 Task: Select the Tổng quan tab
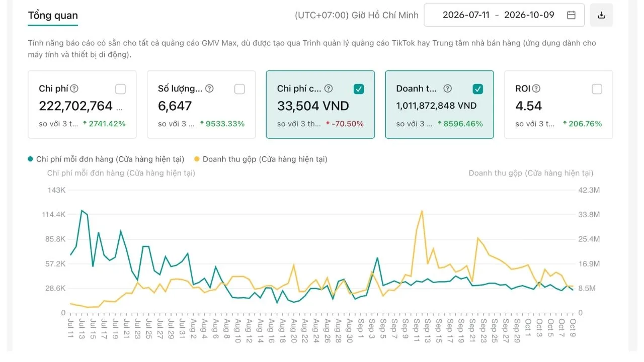pos(53,15)
